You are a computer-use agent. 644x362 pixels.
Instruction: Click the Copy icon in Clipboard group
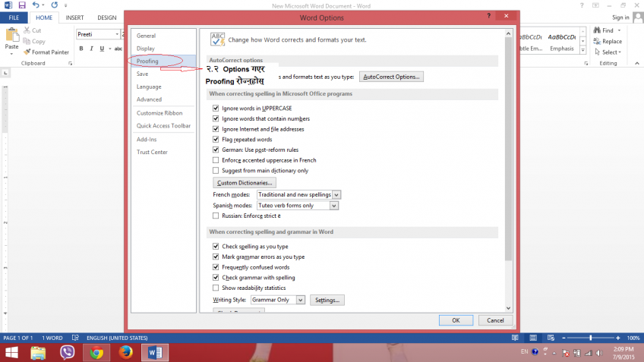pos(27,41)
